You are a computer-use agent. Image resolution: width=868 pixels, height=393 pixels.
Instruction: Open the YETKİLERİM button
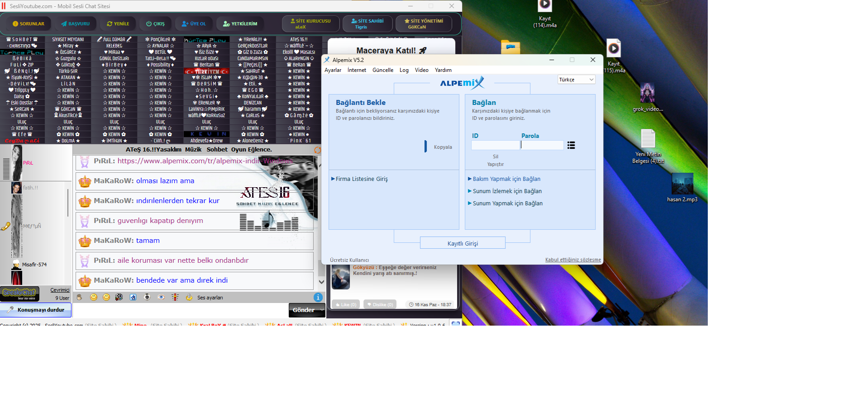pos(240,24)
